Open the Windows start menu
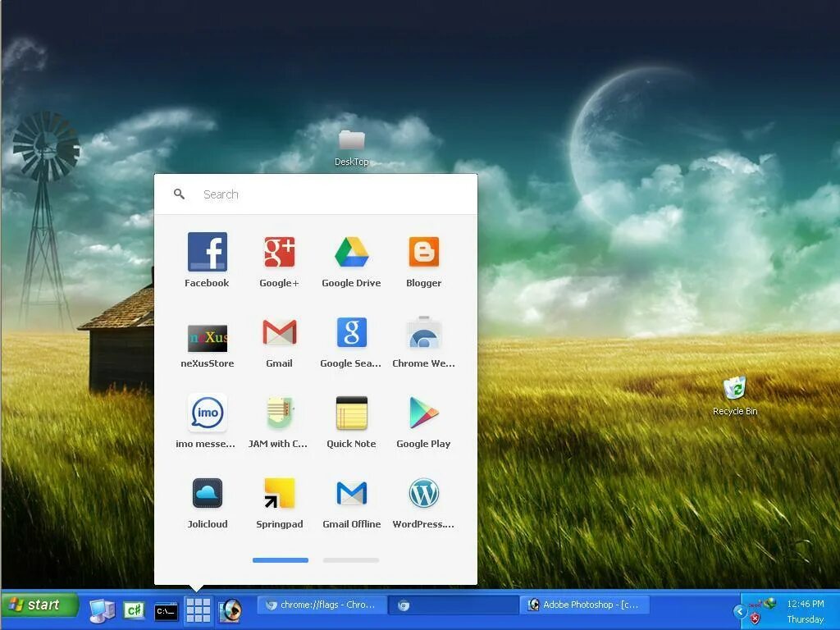 click(39, 605)
